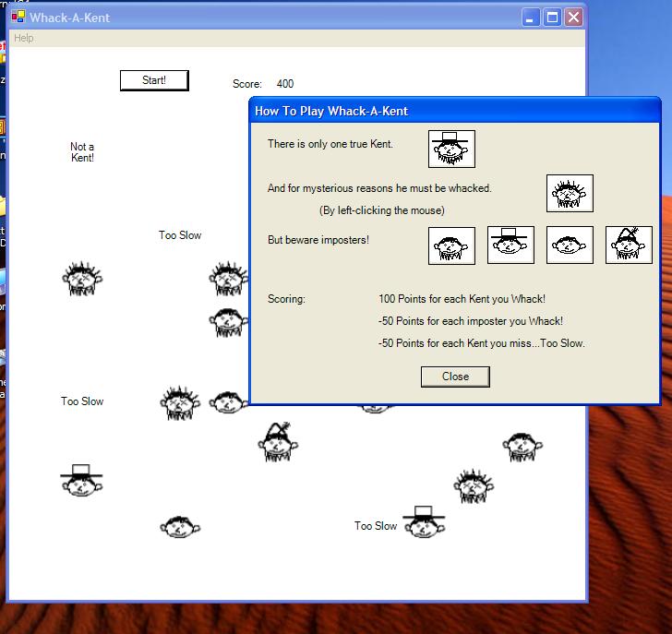Click the lowest plain hatless face in the game

pos(180,527)
